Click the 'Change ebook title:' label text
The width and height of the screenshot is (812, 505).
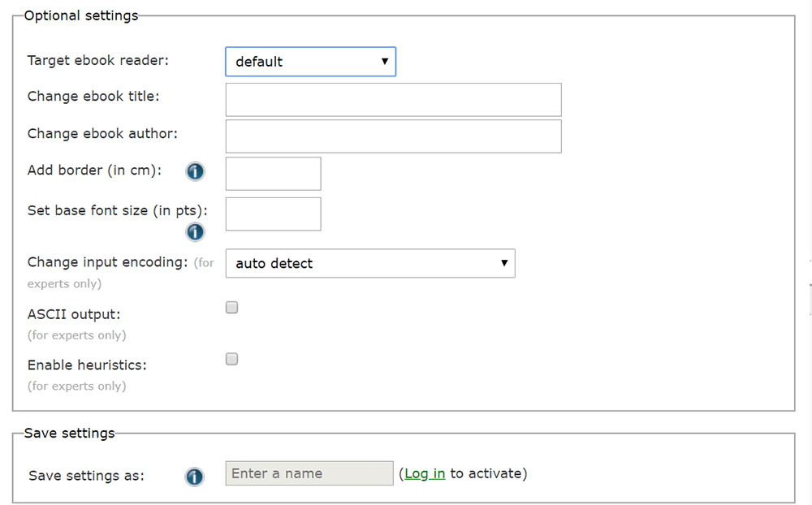click(93, 96)
